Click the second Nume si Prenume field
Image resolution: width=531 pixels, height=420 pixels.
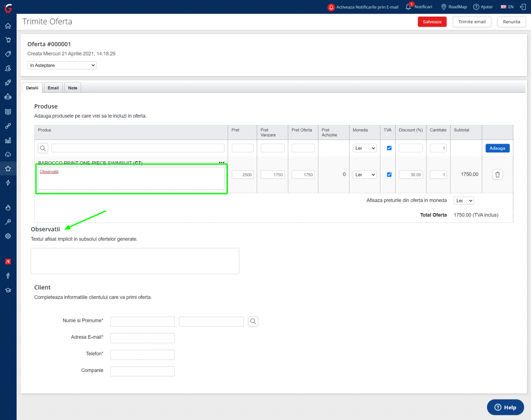click(x=212, y=321)
